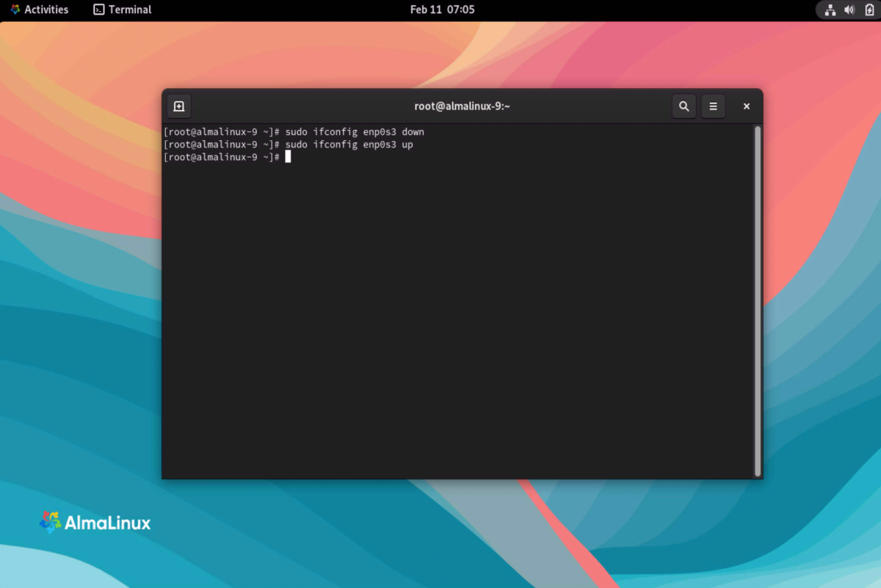Open the Terminal app menu in the top bar
The width and height of the screenshot is (881, 588).
123,10
